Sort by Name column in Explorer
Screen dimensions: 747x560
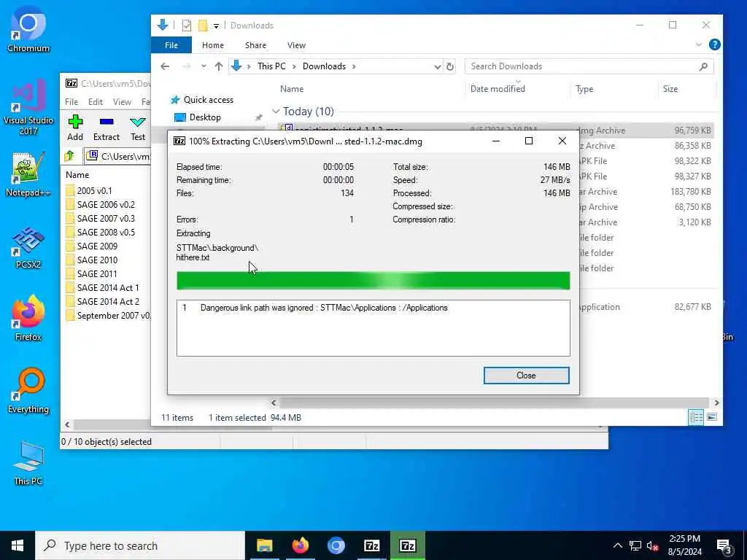click(292, 88)
